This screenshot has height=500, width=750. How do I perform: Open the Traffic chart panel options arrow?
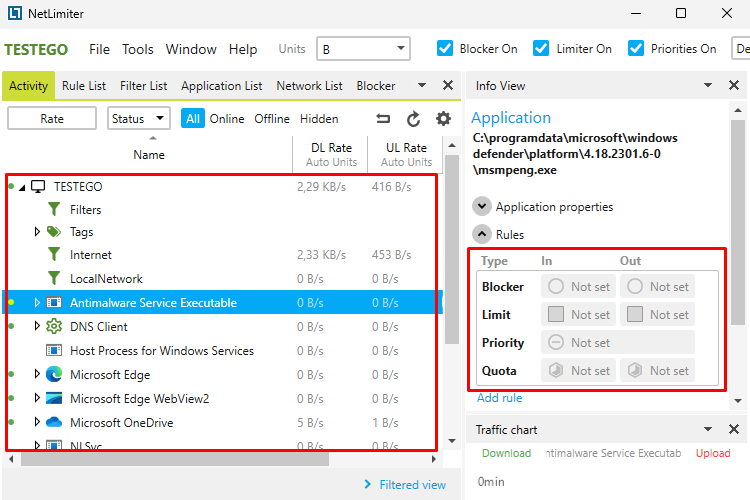click(708, 429)
